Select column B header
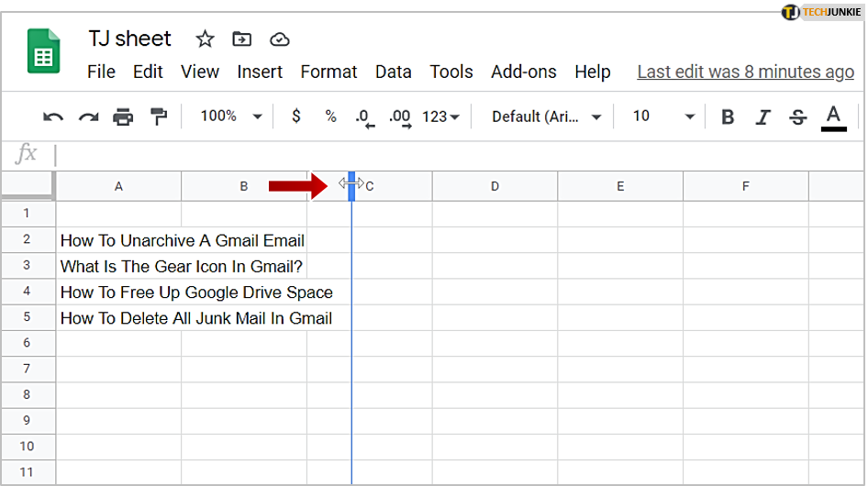Image resolution: width=868 pixels, height=486 pixels. pos(243,186)
